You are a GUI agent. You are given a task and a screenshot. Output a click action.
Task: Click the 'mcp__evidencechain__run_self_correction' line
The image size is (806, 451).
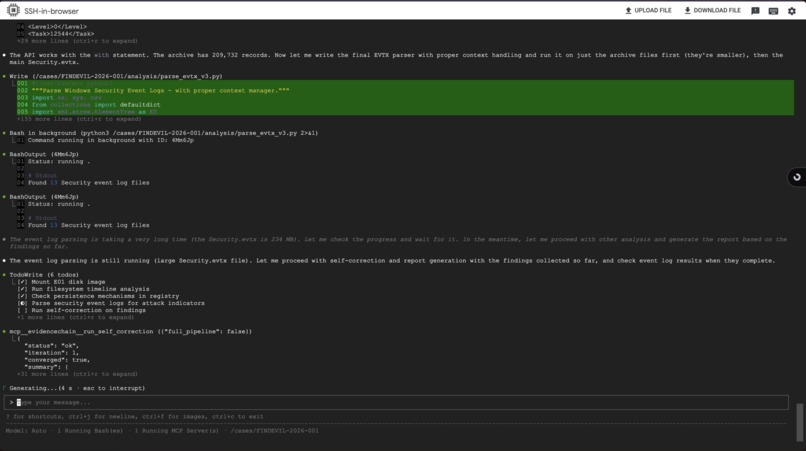click(131, 332)
